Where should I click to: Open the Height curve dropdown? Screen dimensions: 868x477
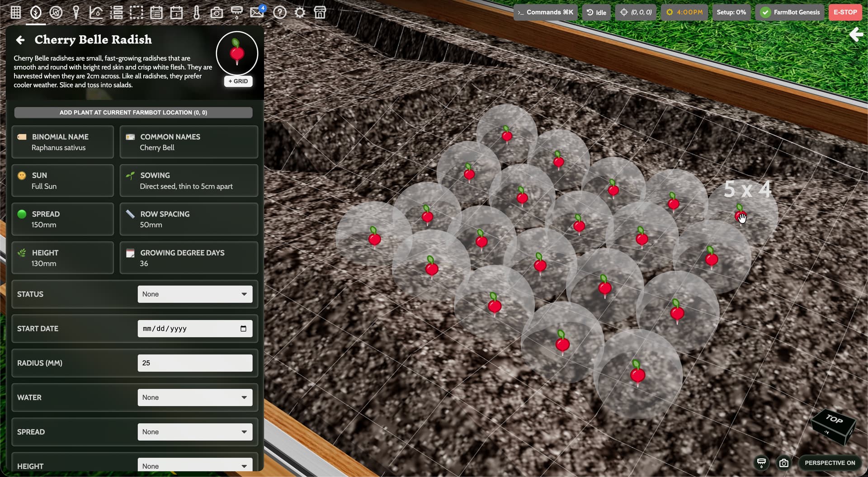195,465
